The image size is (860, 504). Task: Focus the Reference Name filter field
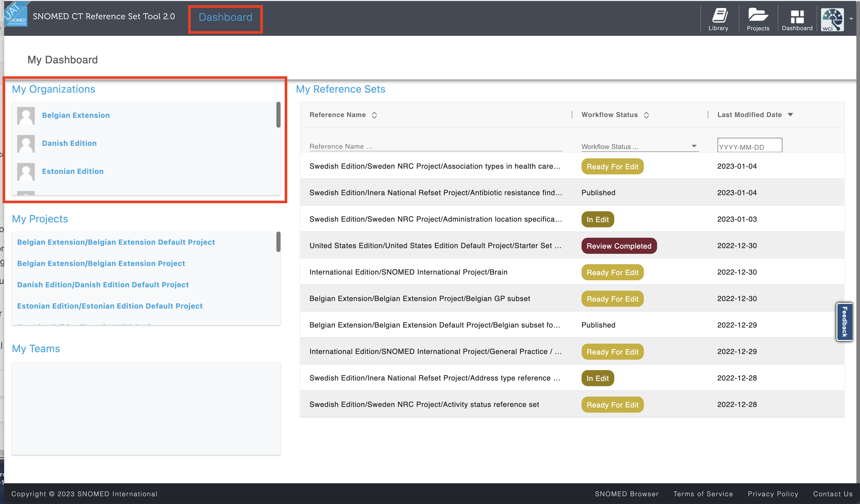(x=436, y=146)
